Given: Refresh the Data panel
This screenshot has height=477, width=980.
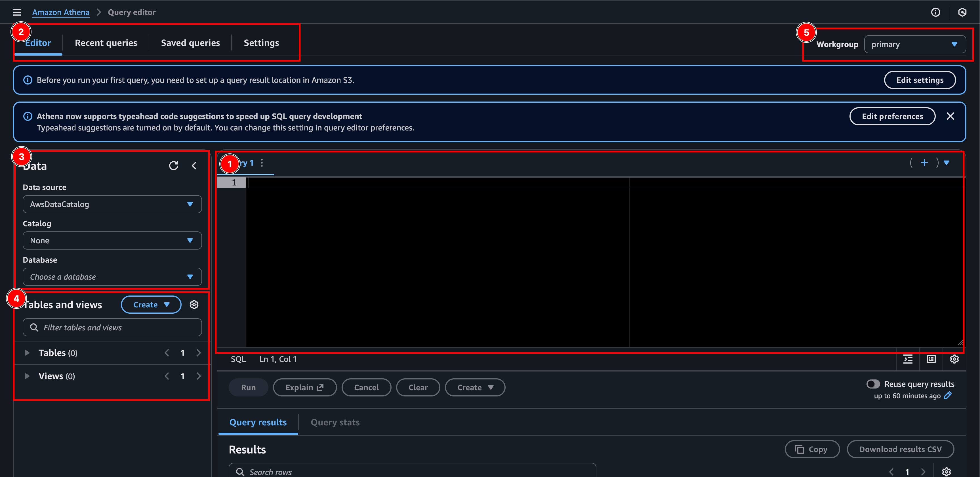Looking at the screenshot, I should point(174,165).
